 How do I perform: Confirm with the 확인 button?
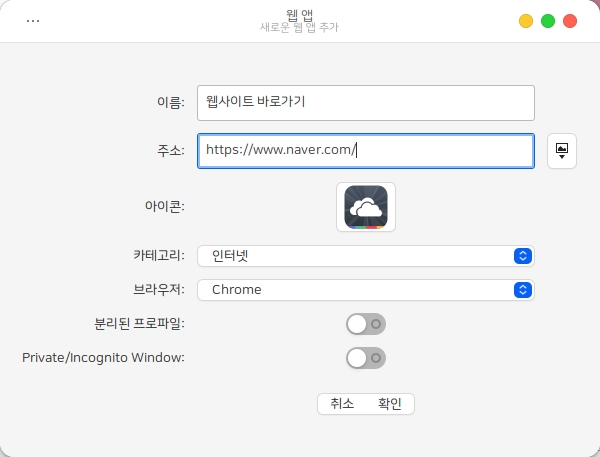pyautogui.click(x=389, y=404)
